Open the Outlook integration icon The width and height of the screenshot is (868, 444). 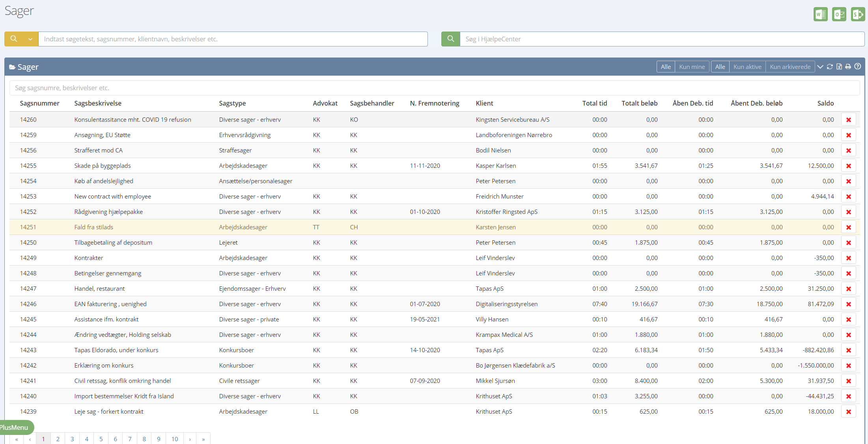(x=839, y=15)
